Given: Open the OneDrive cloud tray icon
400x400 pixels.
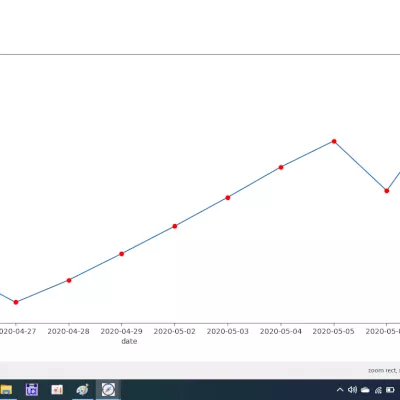Looking at the screenshot, I should (x=365, y=390).
